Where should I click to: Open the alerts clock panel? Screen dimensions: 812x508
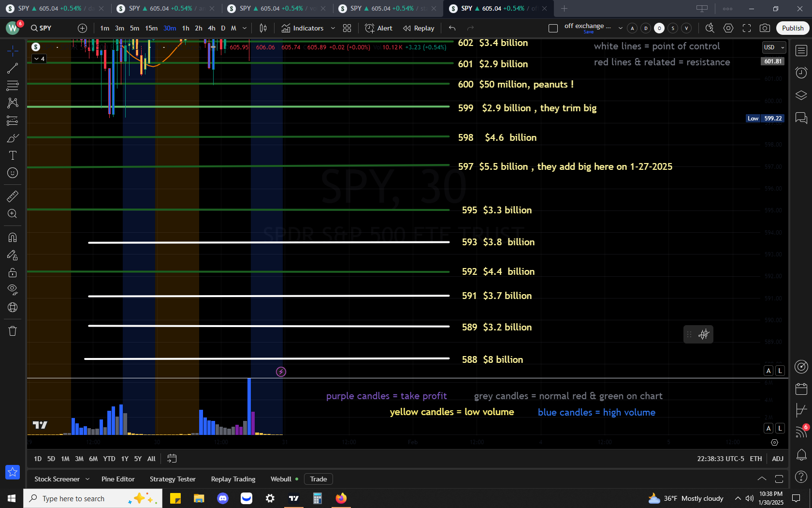click(x=801, y=73)
